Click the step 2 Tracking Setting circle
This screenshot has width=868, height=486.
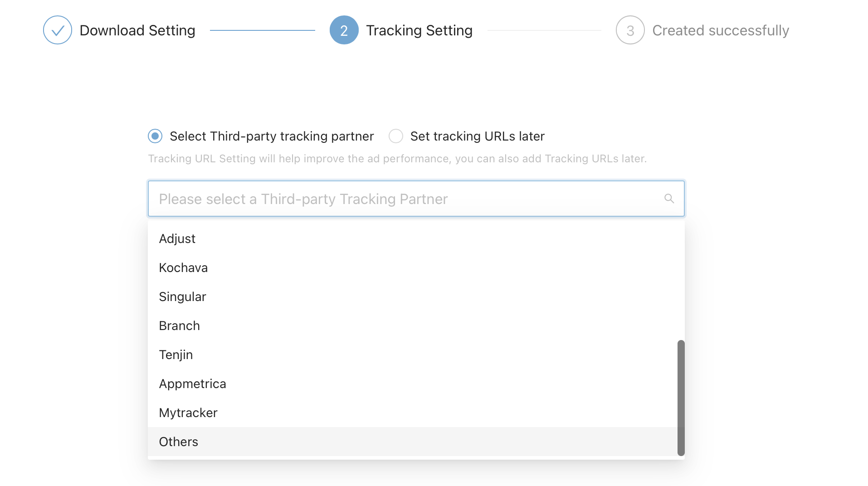tap(344, 30)
